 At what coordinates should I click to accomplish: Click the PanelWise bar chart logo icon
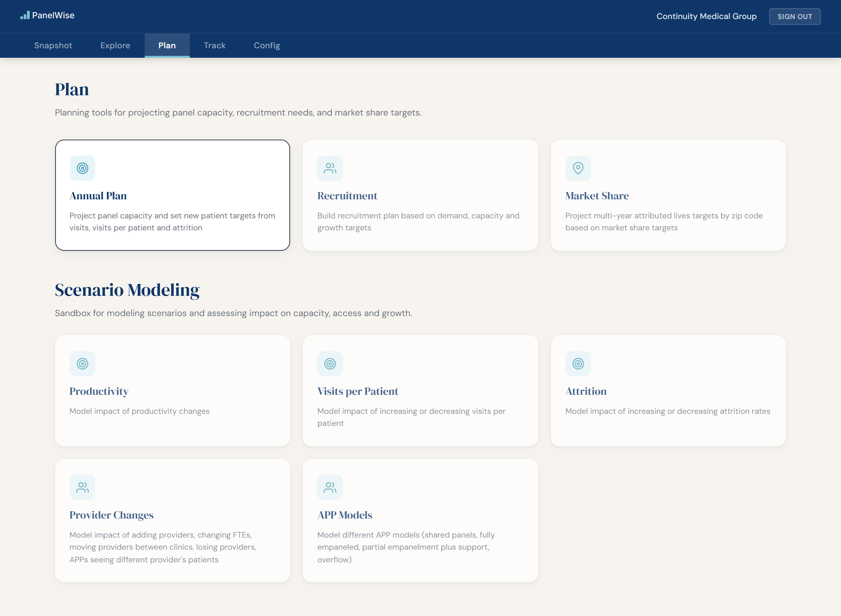25,15
